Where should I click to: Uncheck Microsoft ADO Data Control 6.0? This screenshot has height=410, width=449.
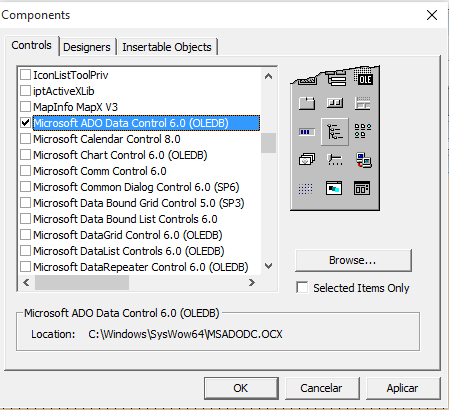tap(26, 123)
